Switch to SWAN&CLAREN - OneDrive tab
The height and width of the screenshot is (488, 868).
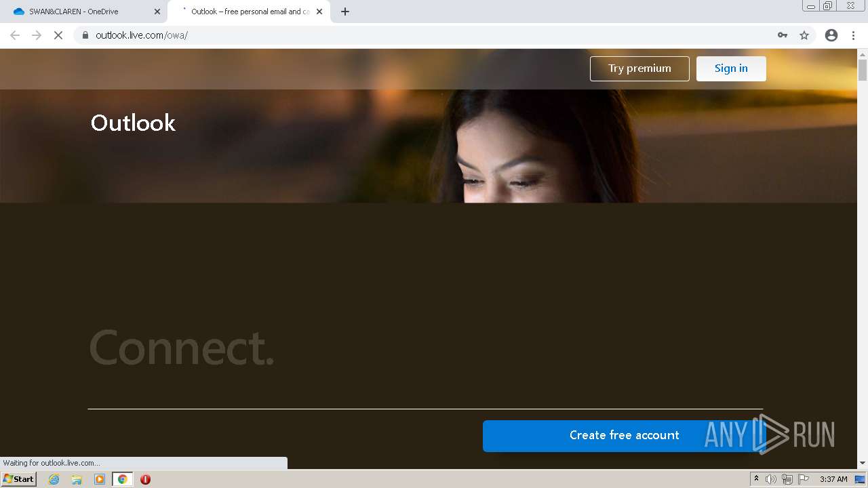point(84,12)
